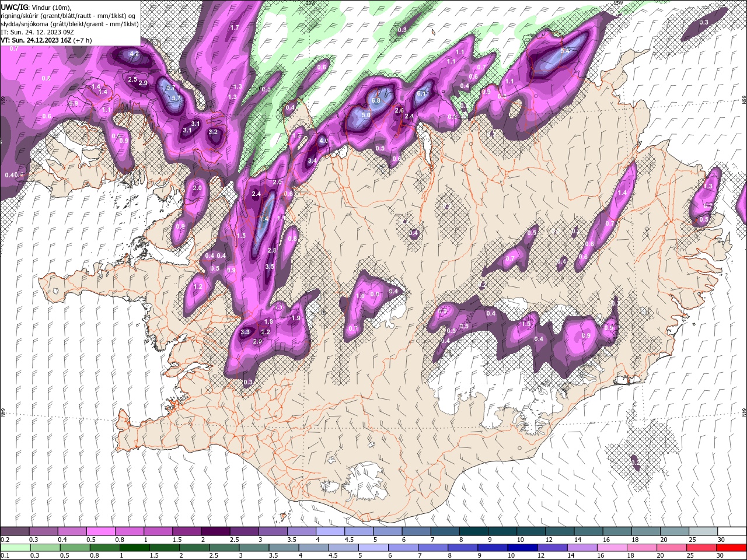This screenshot has height=560, width=747.
Task: Click the '3.4' precipitation value on the map
Action: click(312, 161)
